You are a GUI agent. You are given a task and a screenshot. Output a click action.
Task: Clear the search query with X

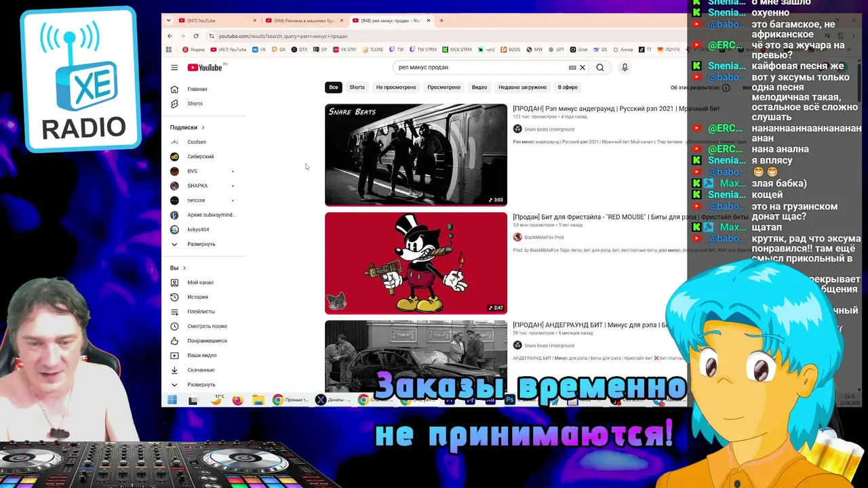click(x=583, y=68)
